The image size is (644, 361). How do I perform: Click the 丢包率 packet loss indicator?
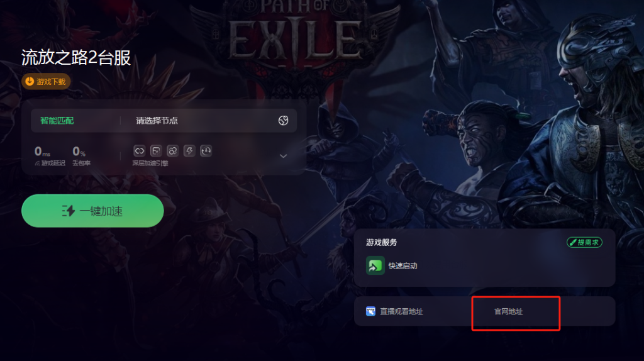click(81, 156)
